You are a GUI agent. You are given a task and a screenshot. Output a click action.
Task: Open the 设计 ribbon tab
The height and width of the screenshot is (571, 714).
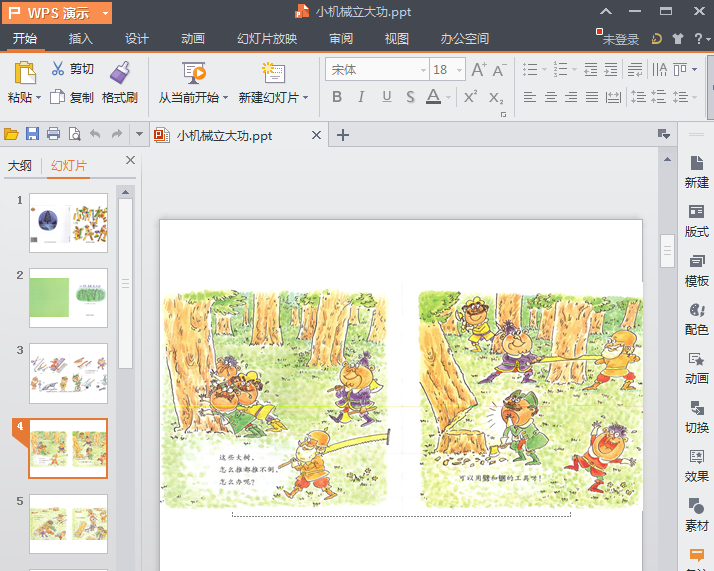(137, 39)
